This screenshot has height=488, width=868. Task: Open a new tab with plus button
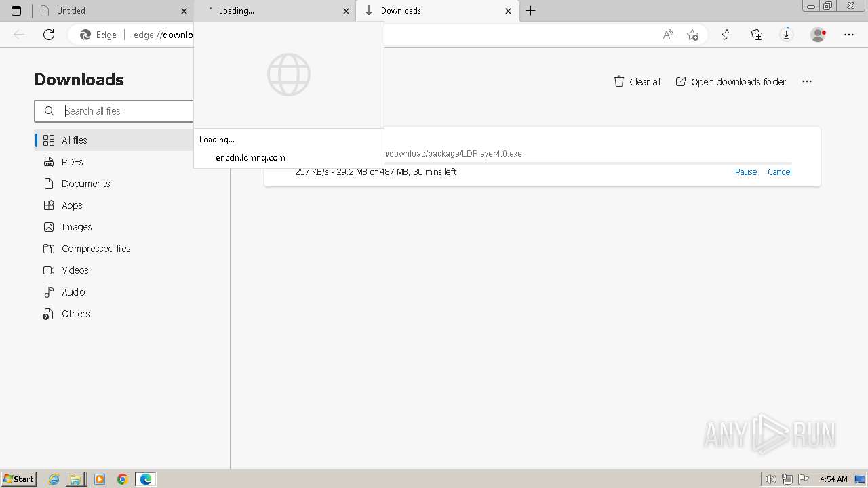pyautogui.click(x=531, y=11)
